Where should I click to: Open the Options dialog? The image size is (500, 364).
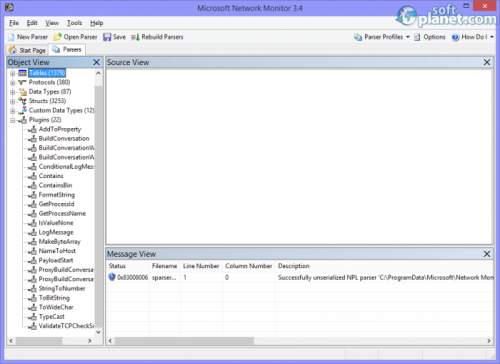[x=430, y=37]
